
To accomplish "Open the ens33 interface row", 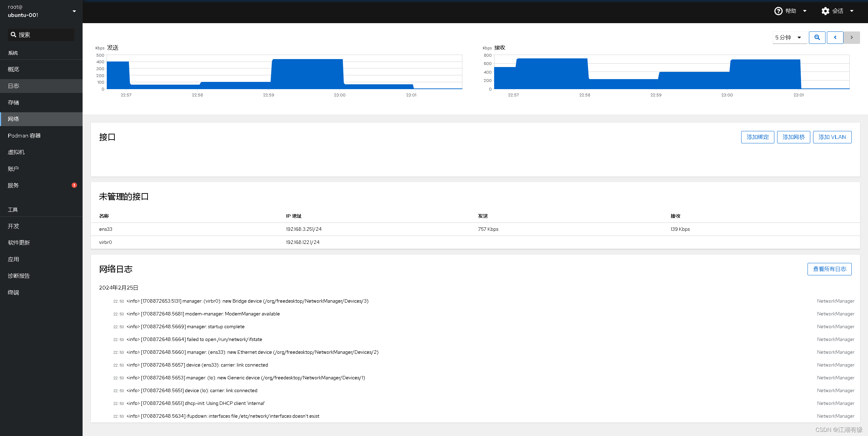I will point(106,229).
